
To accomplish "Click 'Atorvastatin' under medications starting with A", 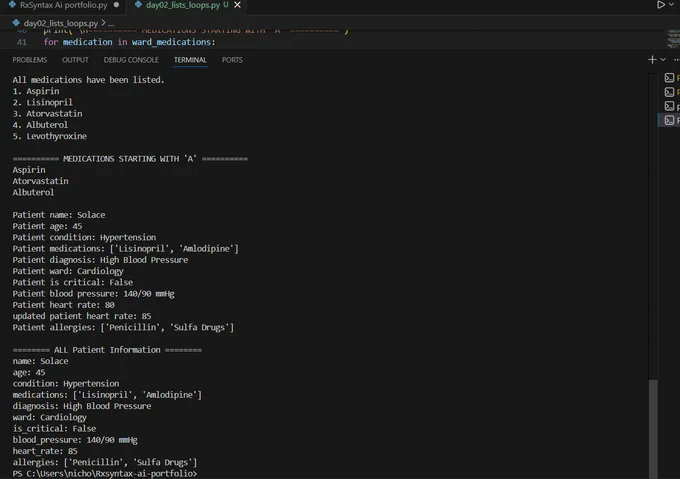I will pyautogui.click(x=40, y=181).
